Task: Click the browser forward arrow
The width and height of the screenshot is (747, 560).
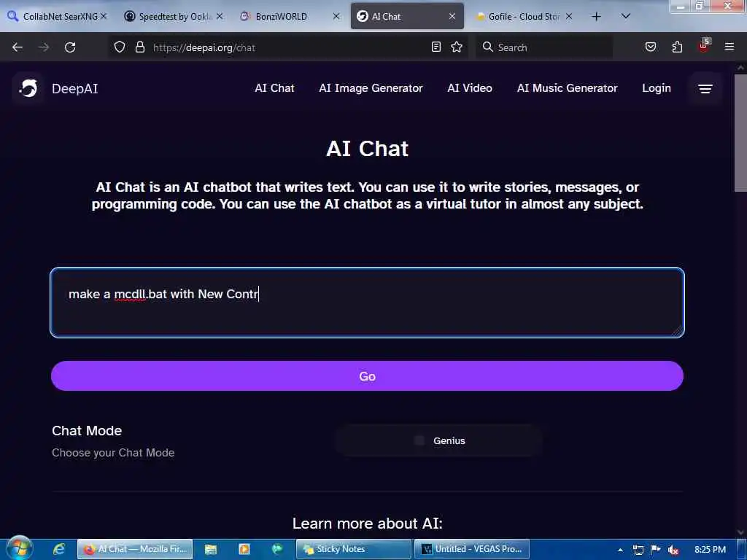Action: [x=44, y=47]
